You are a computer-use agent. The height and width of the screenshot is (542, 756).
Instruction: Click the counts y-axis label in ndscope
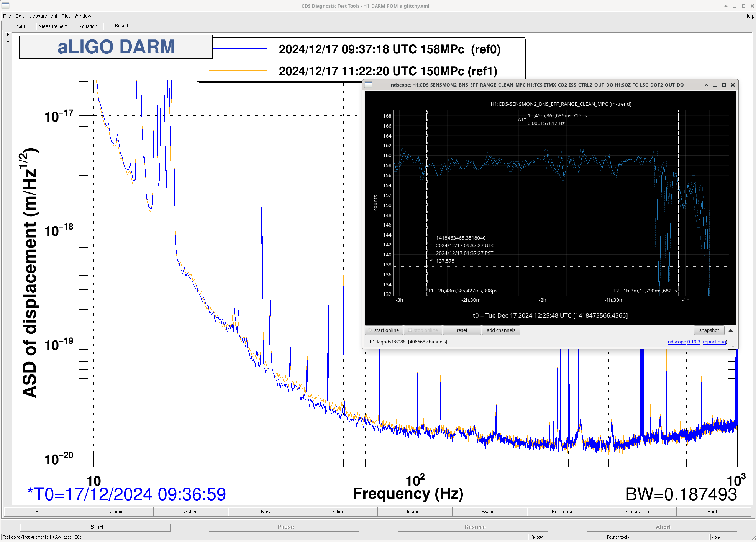pos(376,203)
